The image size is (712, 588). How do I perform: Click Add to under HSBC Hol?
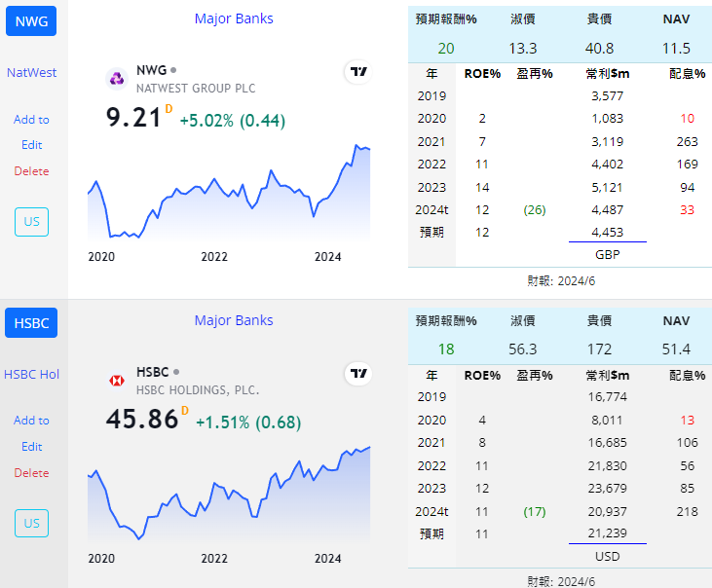coord(31,421)
